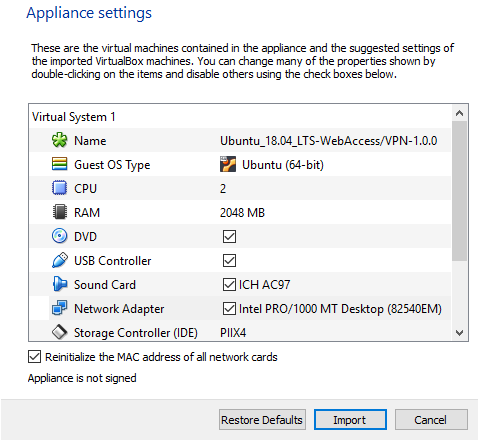The image size is (479, 441).
Task: Uncheck the DVD checkbox
Action: click(229, 237)
